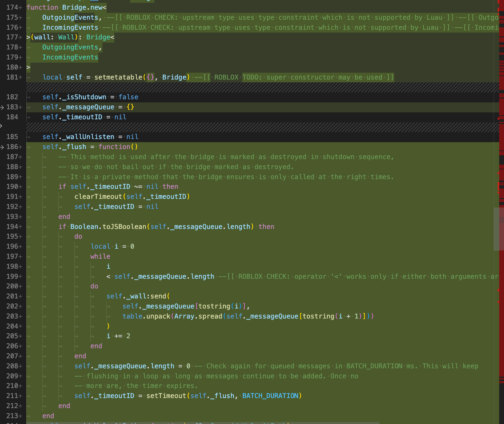Click line number 174 in the gutter

[12, 7]
